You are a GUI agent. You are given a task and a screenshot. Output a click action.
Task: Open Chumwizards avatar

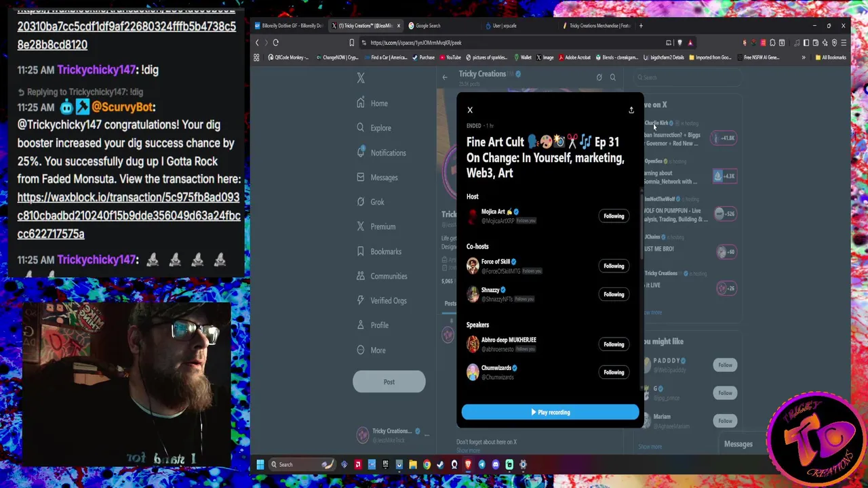(x=473, y=371)
